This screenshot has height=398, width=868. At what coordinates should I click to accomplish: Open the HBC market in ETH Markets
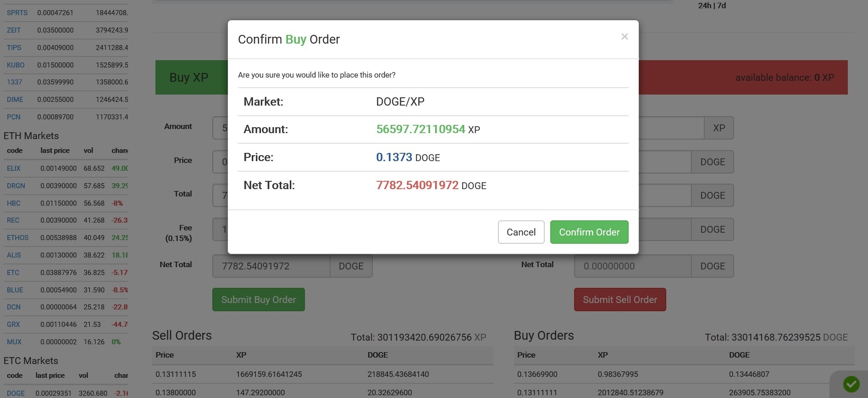13,203
